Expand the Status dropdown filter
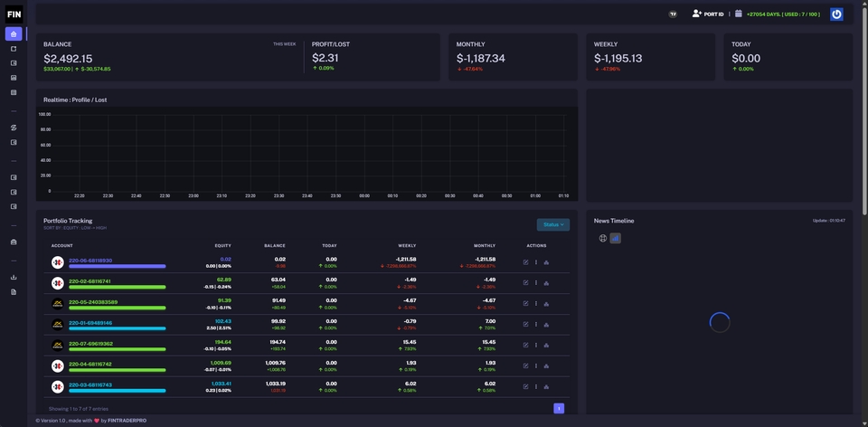 (553, 225)
